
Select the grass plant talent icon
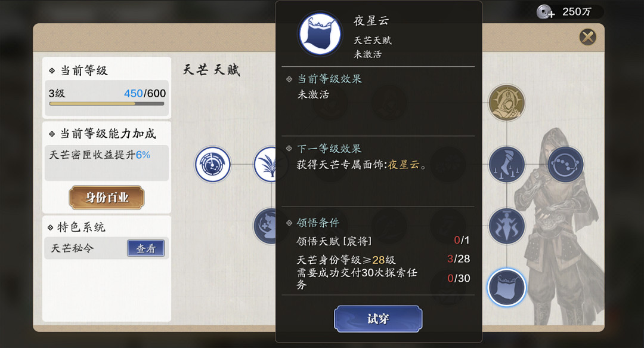[266, 165]
